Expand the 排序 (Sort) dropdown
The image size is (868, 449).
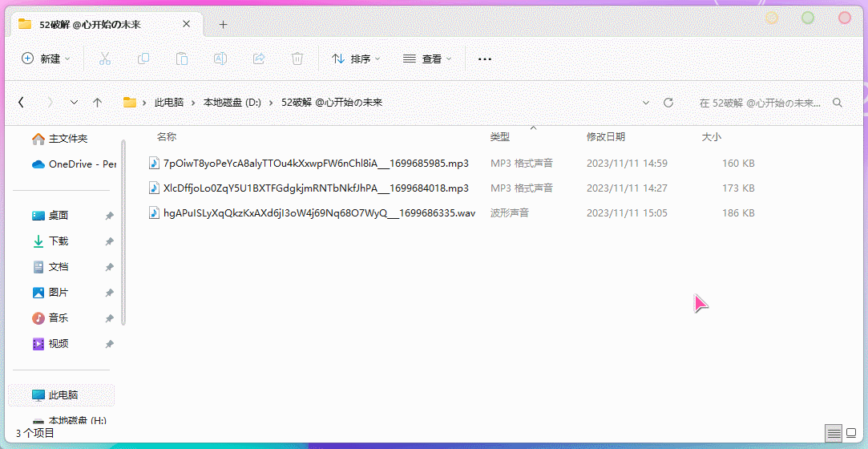tap(356, 59)
